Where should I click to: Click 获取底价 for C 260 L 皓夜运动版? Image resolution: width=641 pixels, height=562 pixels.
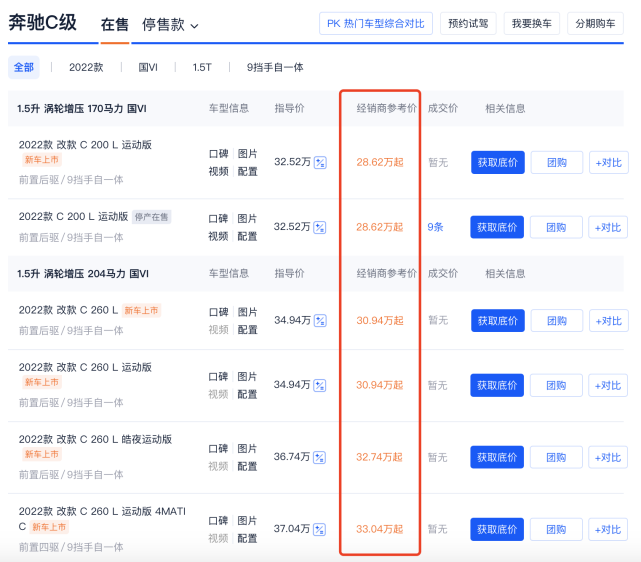click(x=497, y=457)
